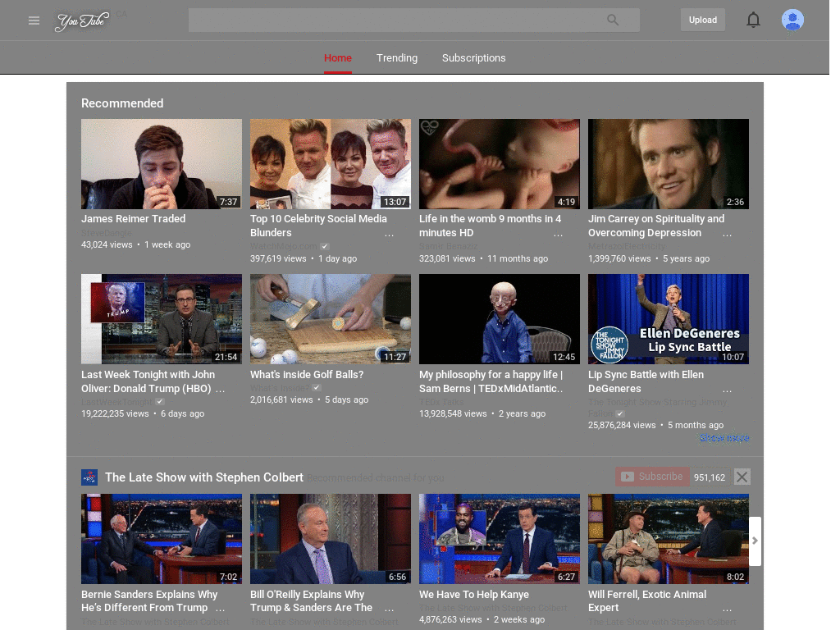Click the Last Week Tonight with John Oliver title
The image size is (840, 630).
(x=148, y=381)
